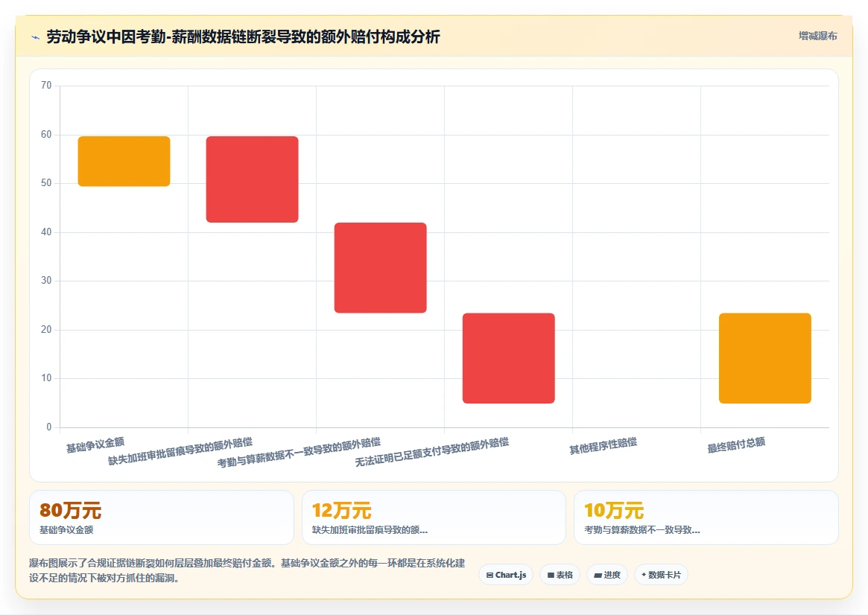Click the orange 基础争议金额 bar
Image resolution: width=868 pixels, height=615 pixels.
coord(124,161)
